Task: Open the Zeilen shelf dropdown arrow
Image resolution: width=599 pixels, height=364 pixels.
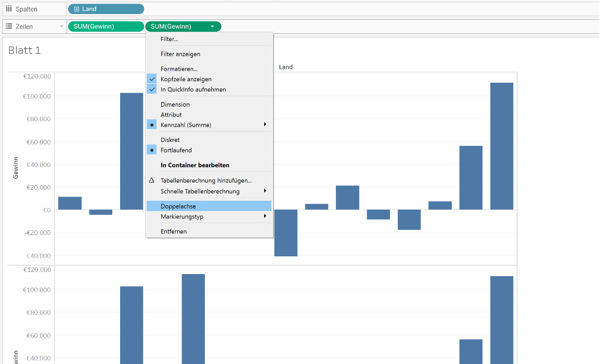Action: click(61, 27)
